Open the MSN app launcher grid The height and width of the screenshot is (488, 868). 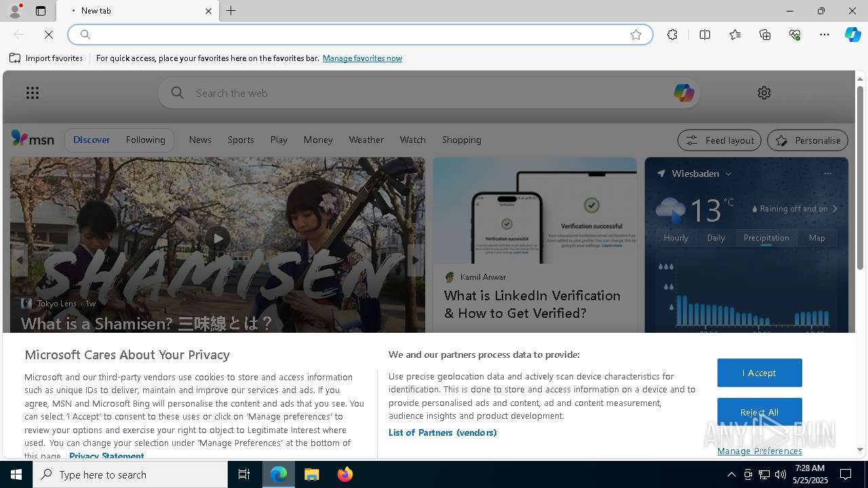point(33,93)
